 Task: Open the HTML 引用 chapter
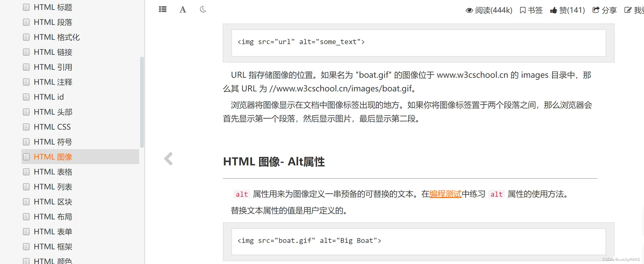pyautogui.click(x=53, y=67)
